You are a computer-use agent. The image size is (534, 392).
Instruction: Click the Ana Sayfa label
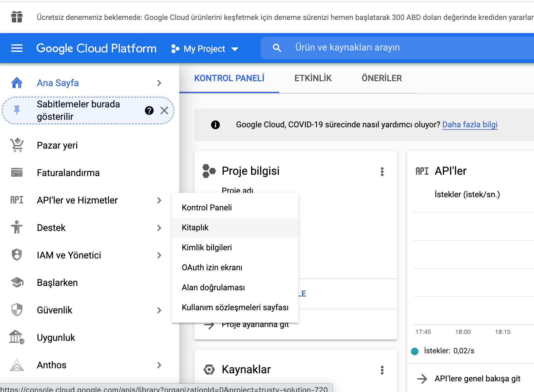58,83
